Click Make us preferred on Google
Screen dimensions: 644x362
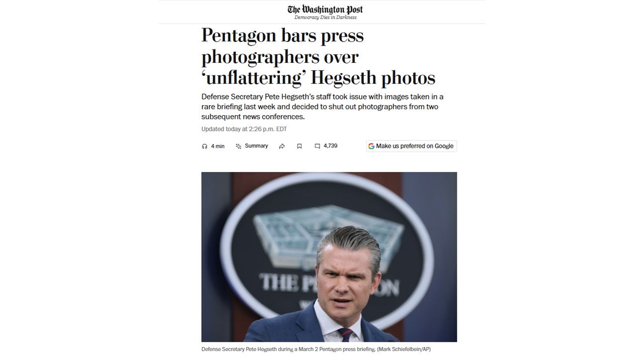click(412, 146)
